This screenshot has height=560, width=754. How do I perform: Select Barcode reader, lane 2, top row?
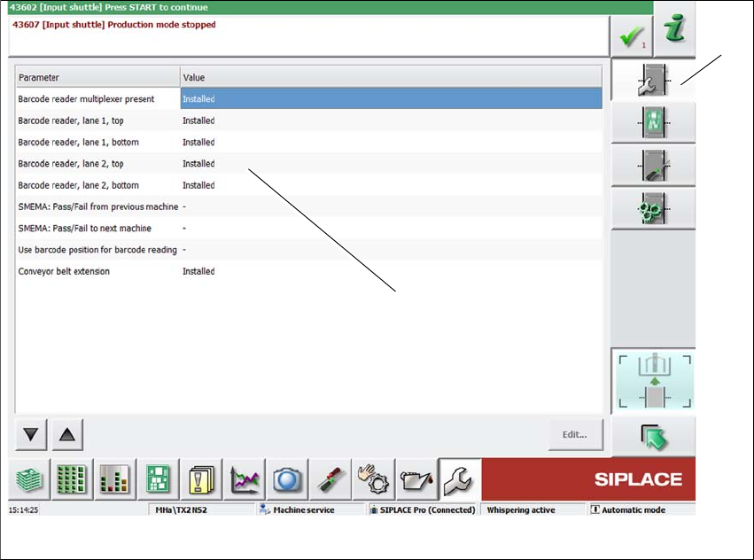308,164
